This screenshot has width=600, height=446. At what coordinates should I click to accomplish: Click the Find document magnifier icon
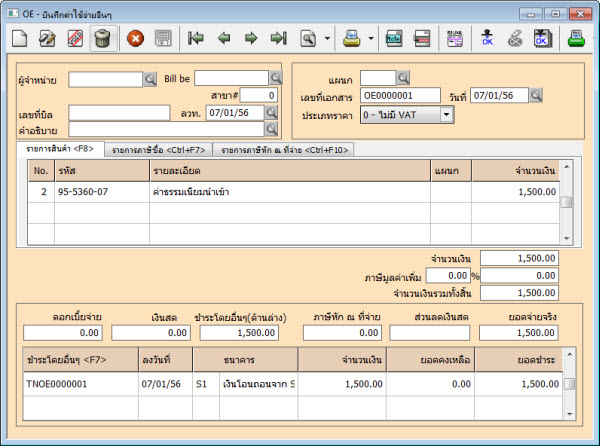click(x=308, y=38)
